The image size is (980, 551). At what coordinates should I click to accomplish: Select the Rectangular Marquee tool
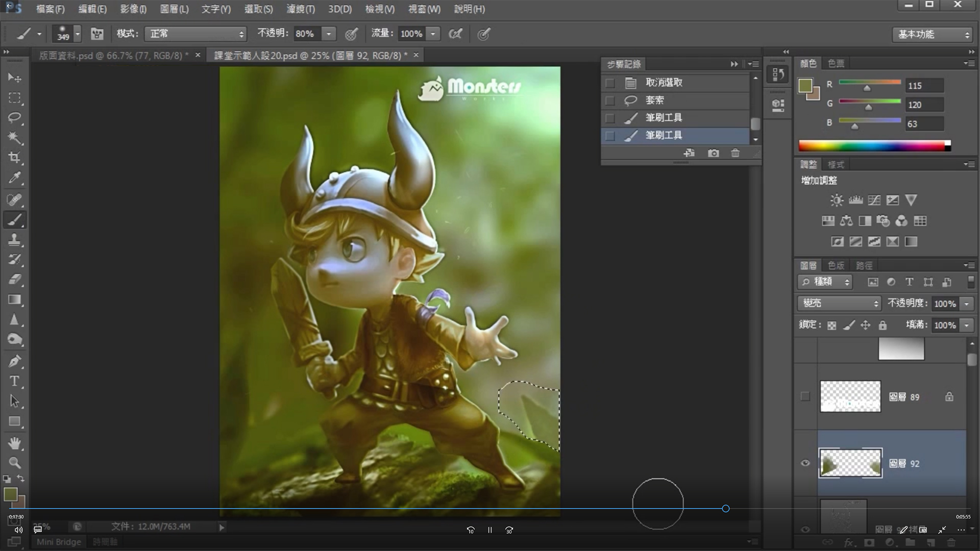pyautogui.click(x=14, y=97)
